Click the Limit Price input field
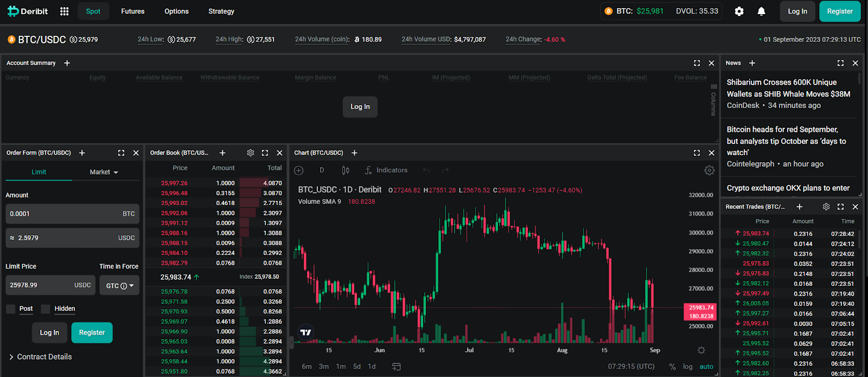 [50, 285]
